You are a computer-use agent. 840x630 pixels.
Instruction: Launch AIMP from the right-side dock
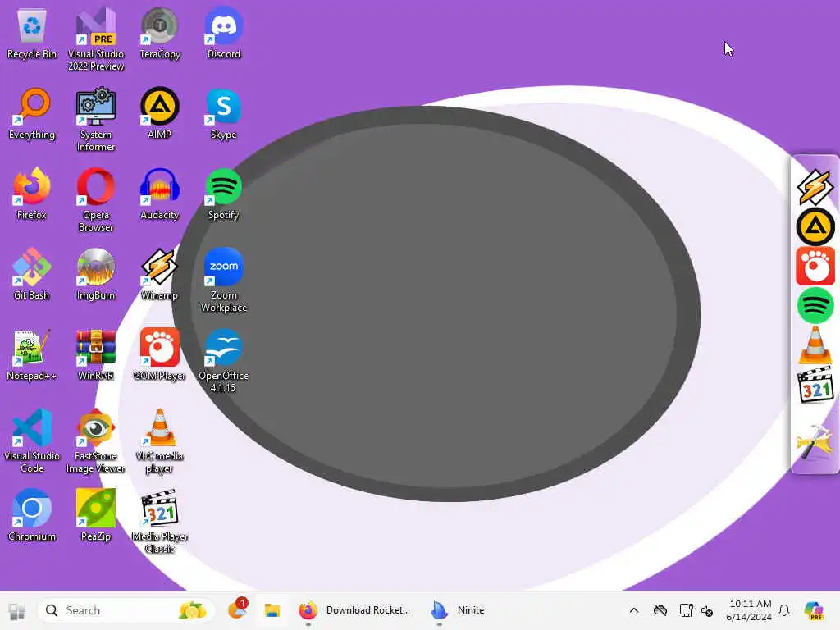(x=815, y=226)
